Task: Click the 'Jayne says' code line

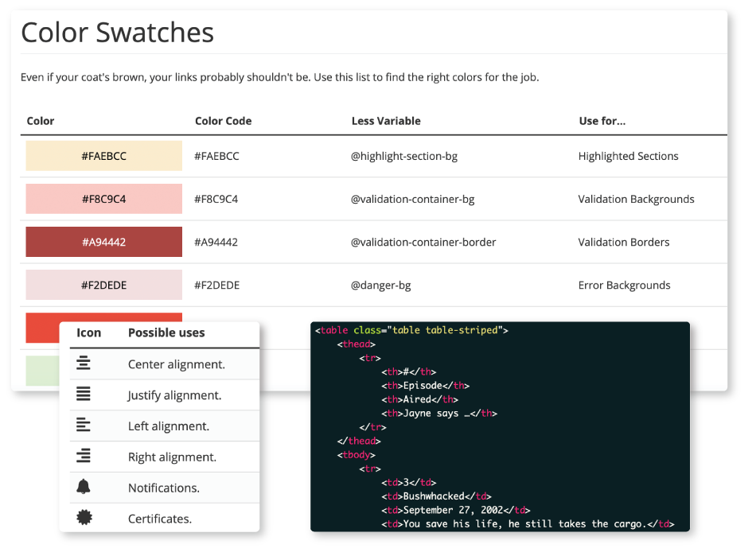Action: point(438,414)
